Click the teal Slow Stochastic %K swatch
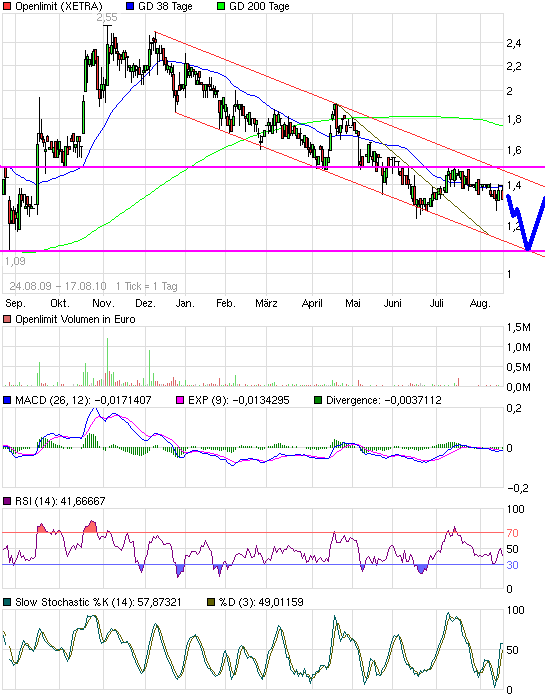This screenshot has width=545, height=698. [7, 602]
